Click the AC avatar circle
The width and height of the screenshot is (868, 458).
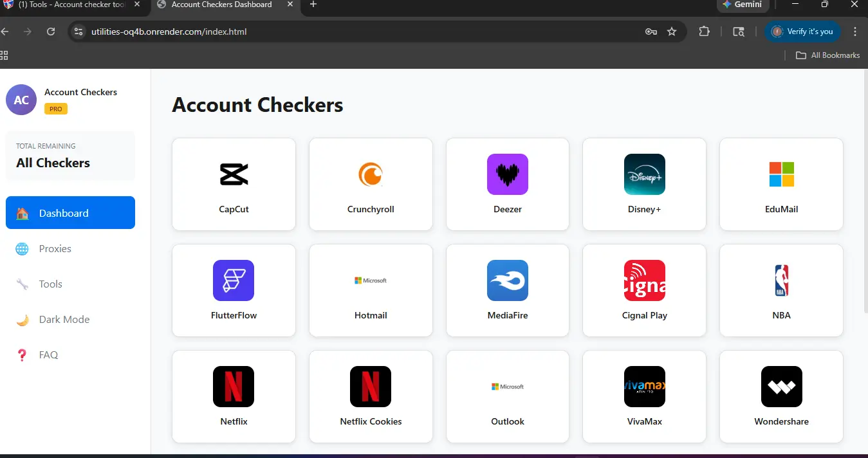(x=21, y=100)
